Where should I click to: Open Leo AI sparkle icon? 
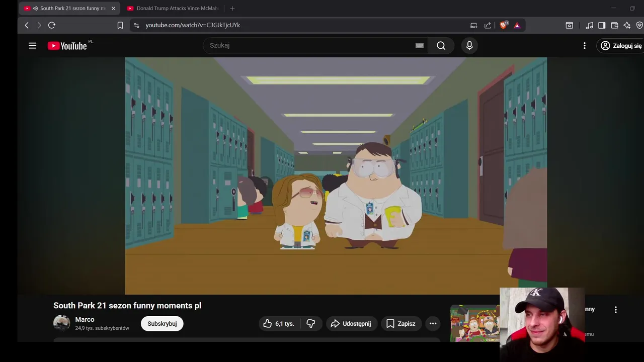pyautogui.click(x=627, y=25)
